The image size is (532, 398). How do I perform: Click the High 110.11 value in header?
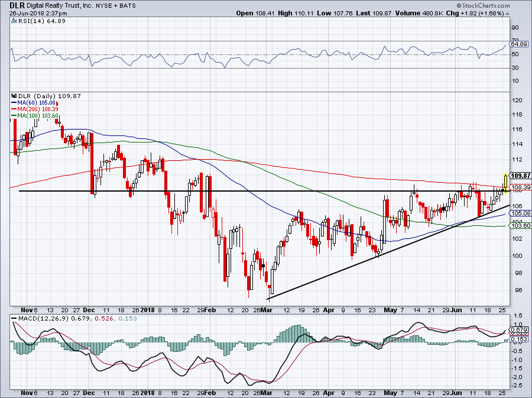pyautogui.click(x=296, y=13)
